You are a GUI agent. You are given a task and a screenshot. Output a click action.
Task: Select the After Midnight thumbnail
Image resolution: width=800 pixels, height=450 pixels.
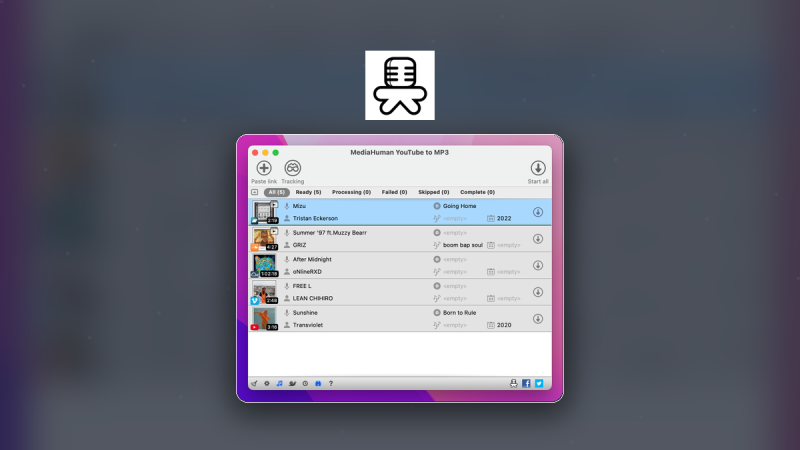pos(264,265)
